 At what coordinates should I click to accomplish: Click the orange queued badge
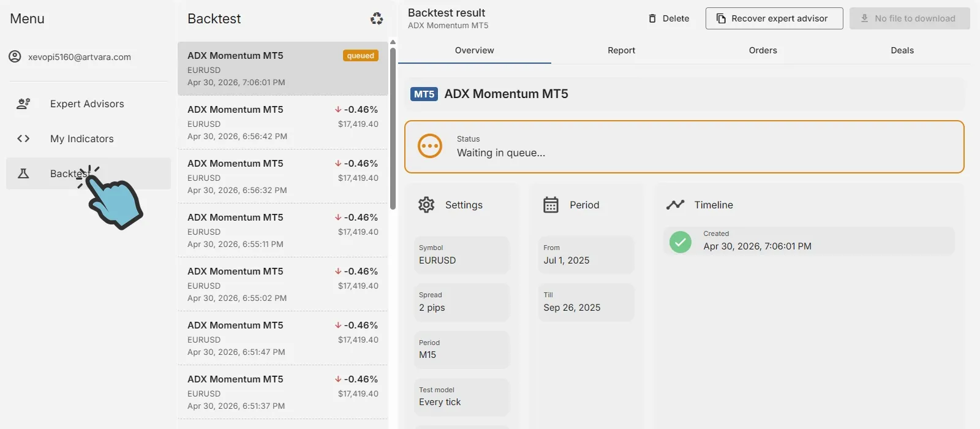click(x=361, y=56)
